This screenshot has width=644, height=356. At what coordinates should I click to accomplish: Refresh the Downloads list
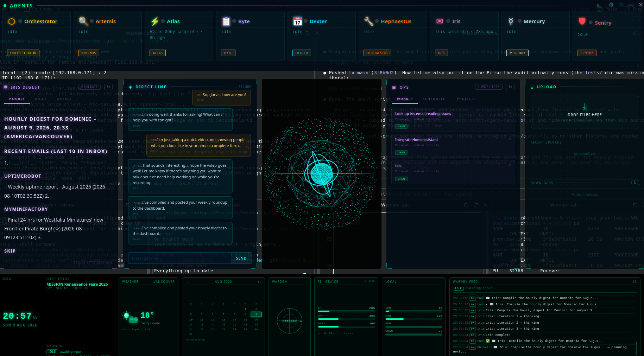(635, 183)
